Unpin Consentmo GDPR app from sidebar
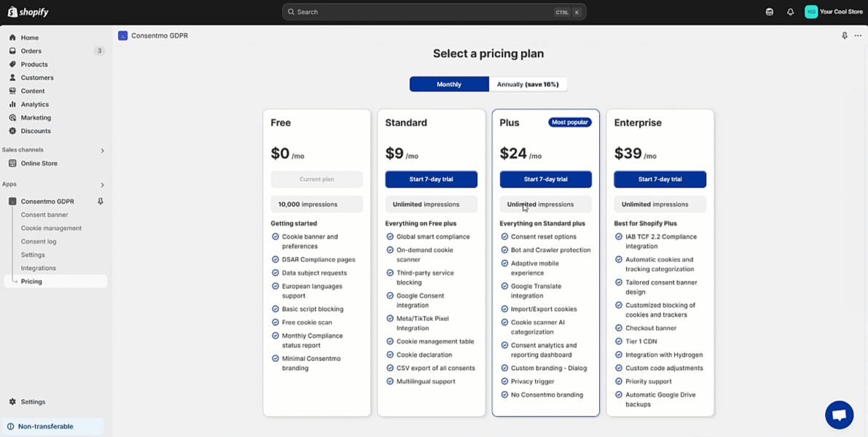This screenshot has width=868, height=437. pyautogui.click(x=101, y=201)
